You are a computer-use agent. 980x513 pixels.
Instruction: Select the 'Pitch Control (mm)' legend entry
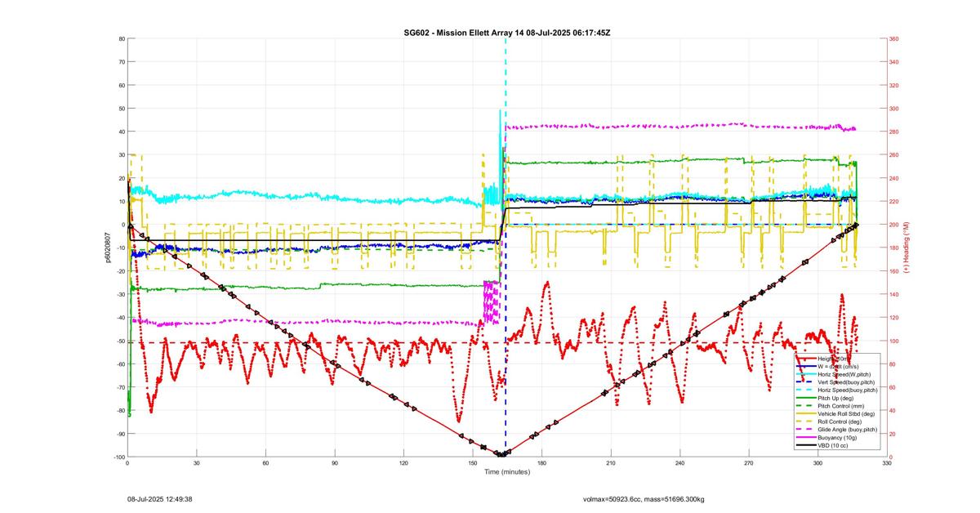(x=830, y=406)
